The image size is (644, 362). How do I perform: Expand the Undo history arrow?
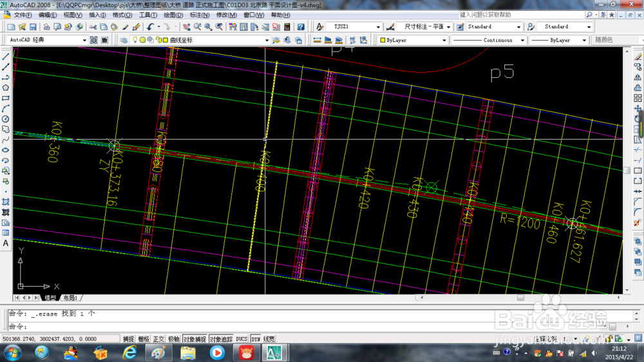[158, 27]
